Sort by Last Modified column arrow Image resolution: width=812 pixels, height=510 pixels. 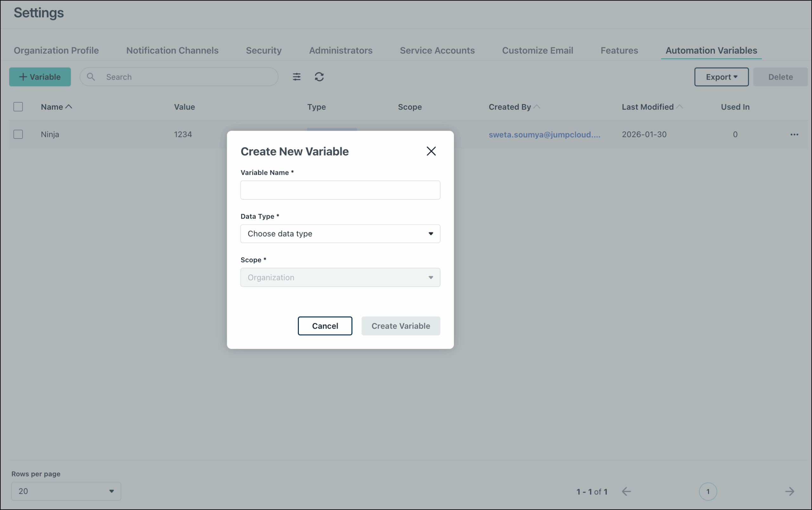point(679,107)
